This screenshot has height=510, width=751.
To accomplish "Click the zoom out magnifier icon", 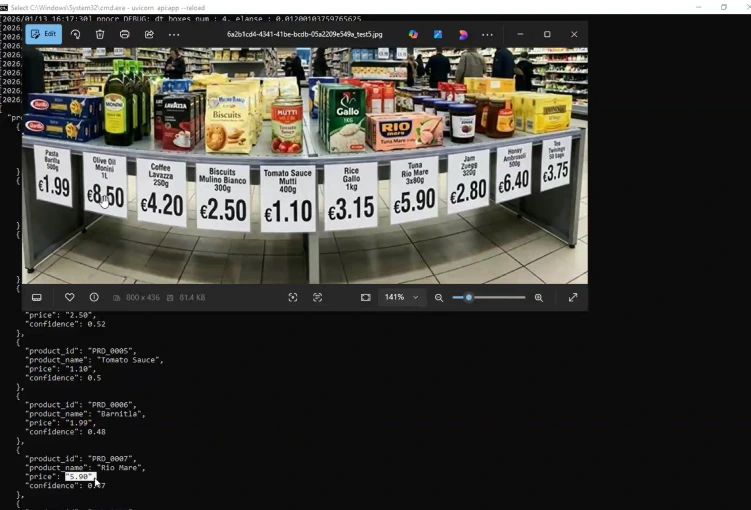I will [x=438, y=297].
